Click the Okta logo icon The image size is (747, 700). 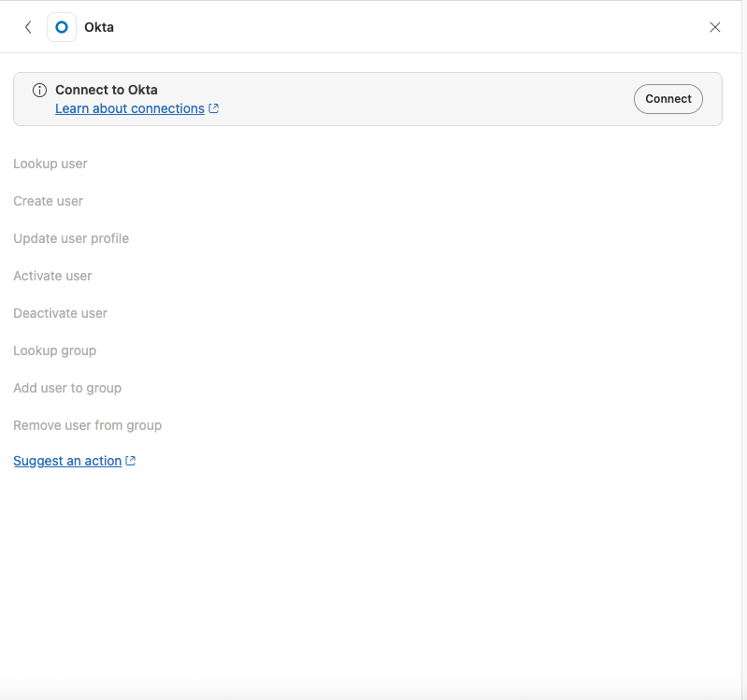pyautogui.click(x=62, y=27)
